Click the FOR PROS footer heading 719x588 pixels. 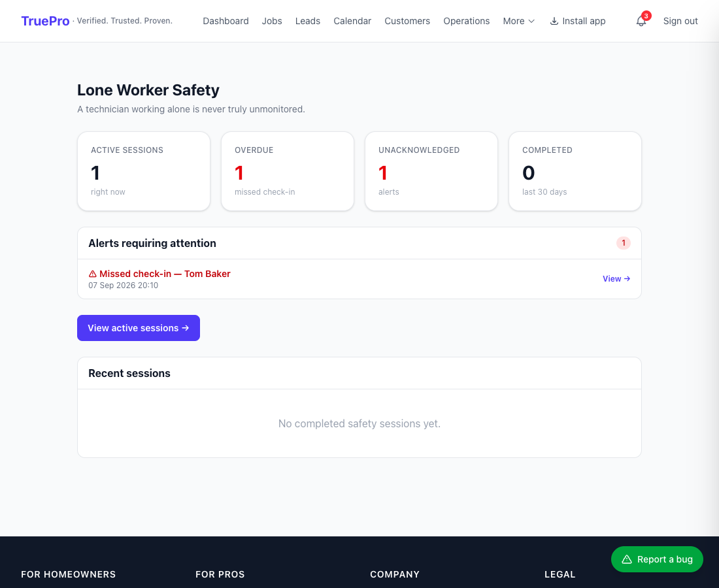click(220, 574)
